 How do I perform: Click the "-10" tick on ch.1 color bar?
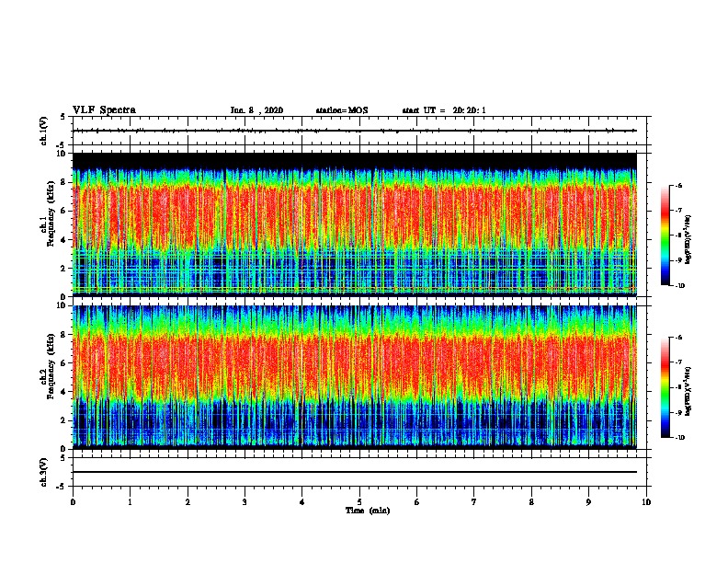[x=679, y=286]
